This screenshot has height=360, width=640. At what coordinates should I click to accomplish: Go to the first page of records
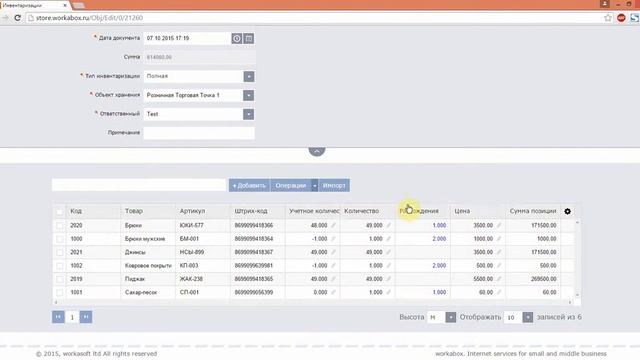pyautogui.click(x=58, y=317)
